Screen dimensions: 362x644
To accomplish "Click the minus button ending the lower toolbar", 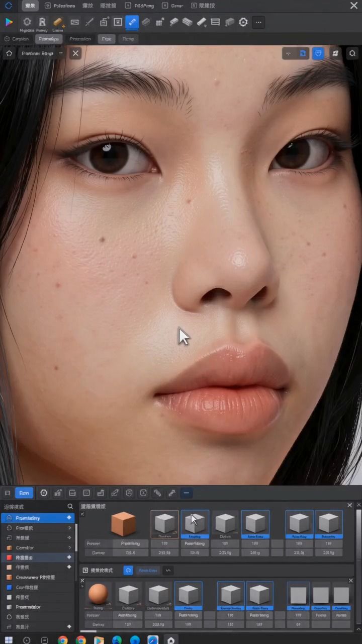I will (x=187, y=493).
